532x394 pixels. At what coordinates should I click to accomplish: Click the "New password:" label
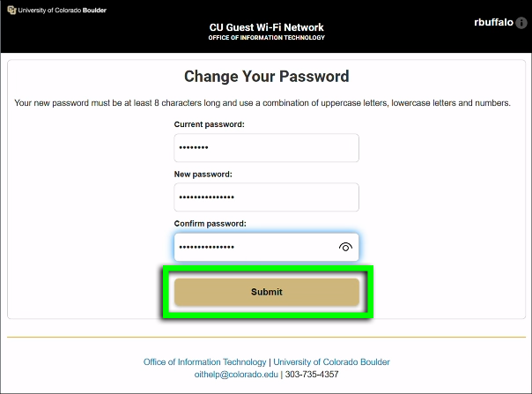pos(203,174)
